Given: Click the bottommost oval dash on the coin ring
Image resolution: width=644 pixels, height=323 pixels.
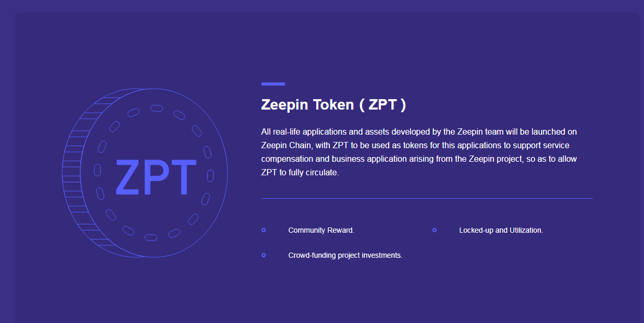Looking at the screenshot, I should [151, 237].
